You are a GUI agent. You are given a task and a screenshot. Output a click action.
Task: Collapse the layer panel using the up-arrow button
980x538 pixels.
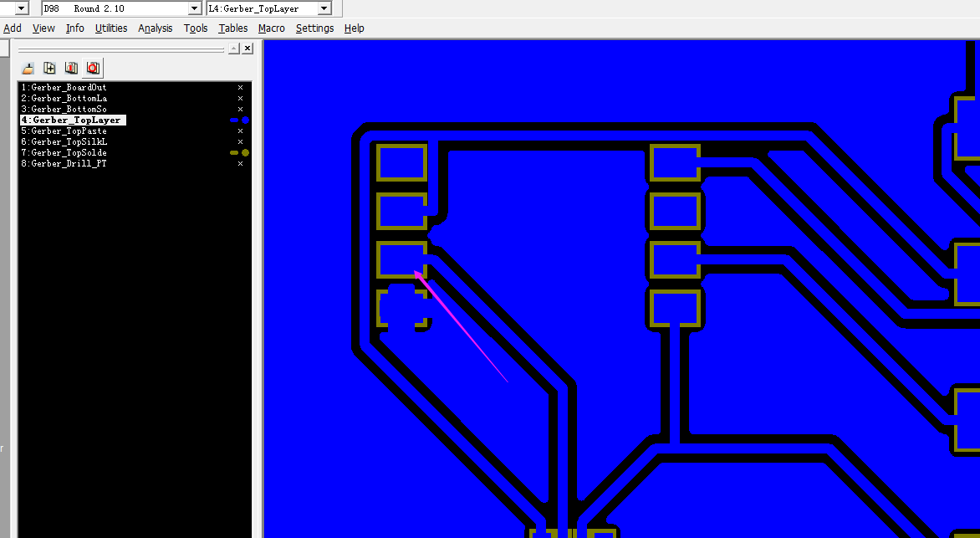pos(234,49)
